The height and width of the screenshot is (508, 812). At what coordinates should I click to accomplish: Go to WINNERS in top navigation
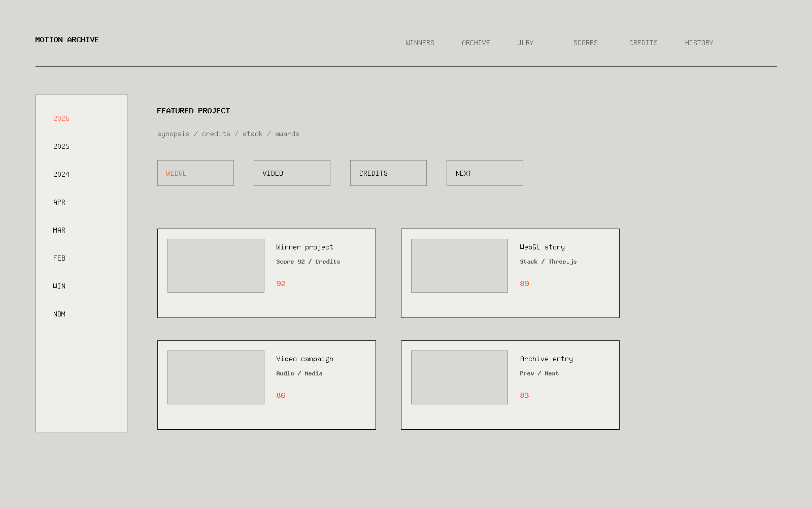coord(420,43)
